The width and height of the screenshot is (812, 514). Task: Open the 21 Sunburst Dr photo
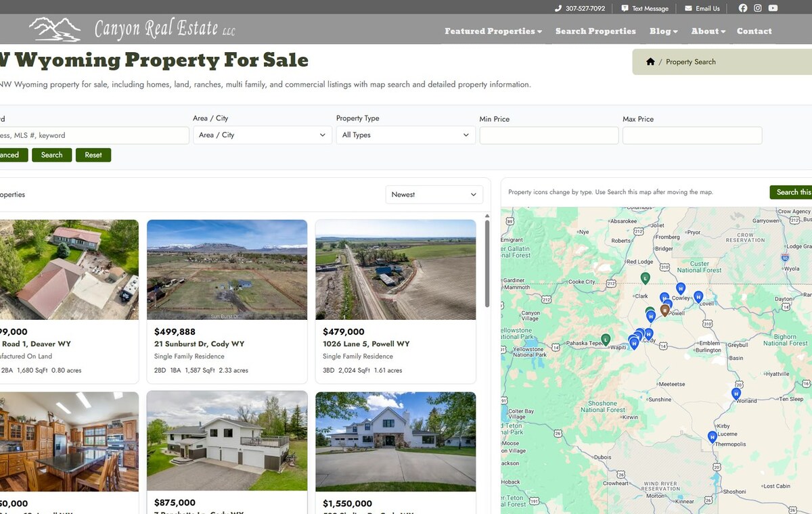point(227,269)
